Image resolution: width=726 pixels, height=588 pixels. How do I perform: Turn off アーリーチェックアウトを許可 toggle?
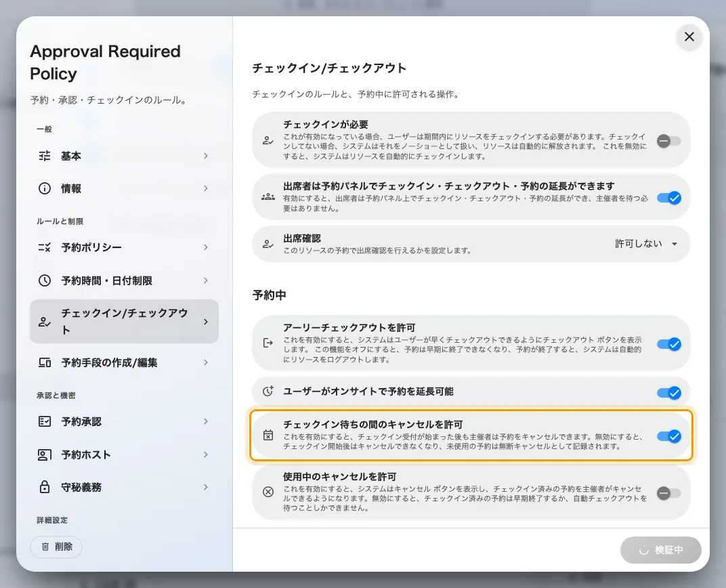coord(668,344)
